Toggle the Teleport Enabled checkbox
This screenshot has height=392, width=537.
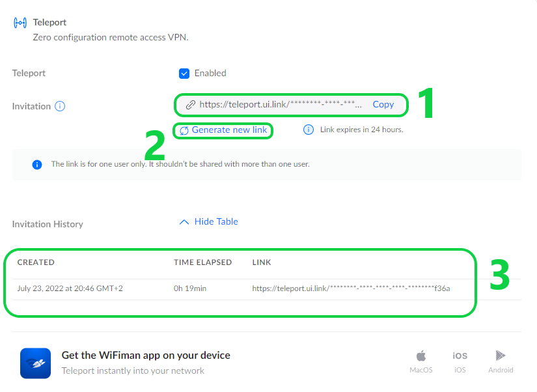[x=184, y=74]
